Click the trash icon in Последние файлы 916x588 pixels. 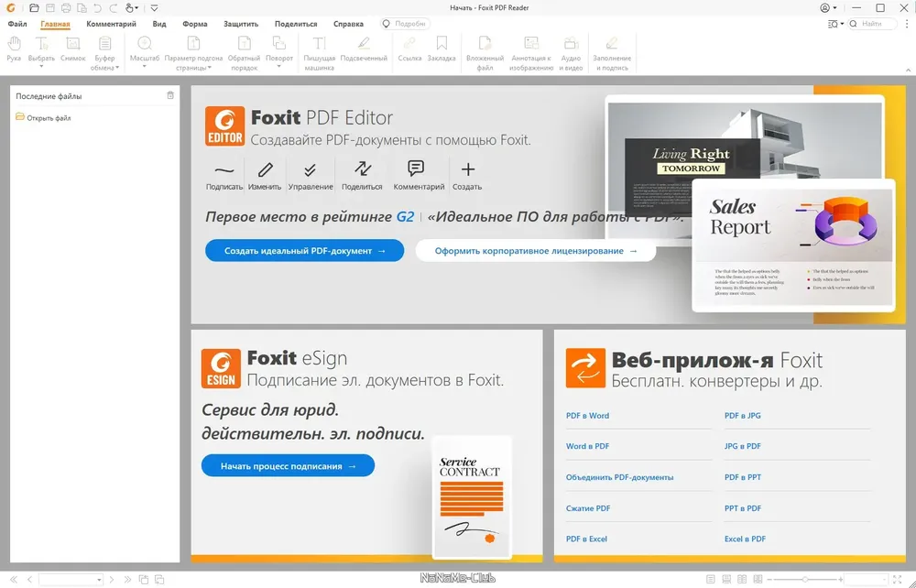point(170,95)
